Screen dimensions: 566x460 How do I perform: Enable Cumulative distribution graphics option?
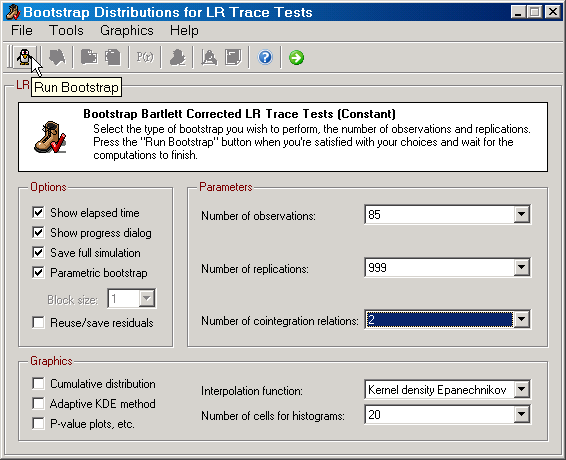38,383
